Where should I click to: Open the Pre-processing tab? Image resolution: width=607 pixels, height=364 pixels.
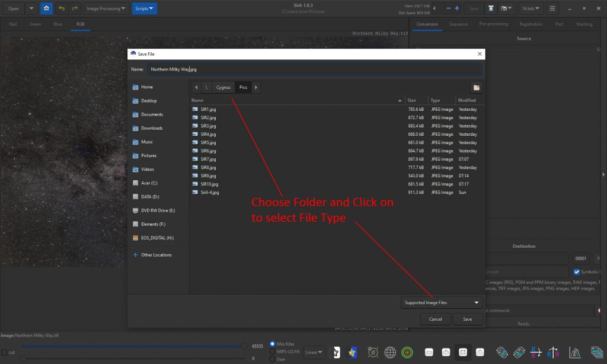493,24
